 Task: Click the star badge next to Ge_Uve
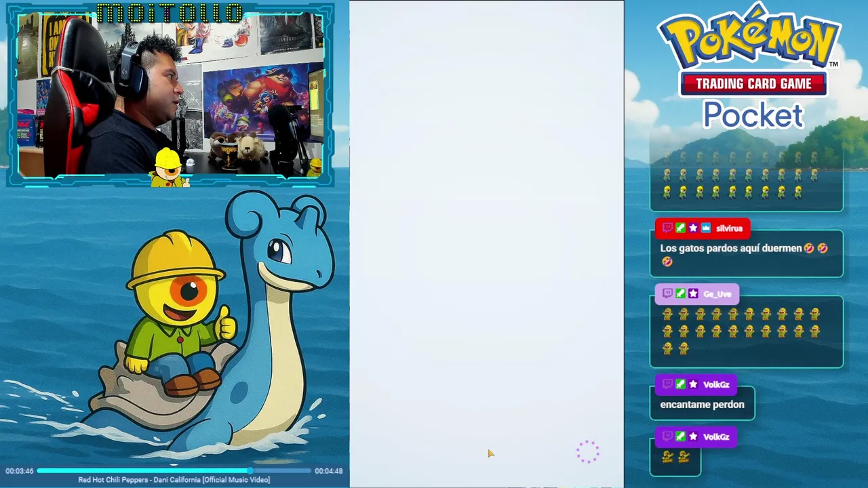tap(693, 293)
